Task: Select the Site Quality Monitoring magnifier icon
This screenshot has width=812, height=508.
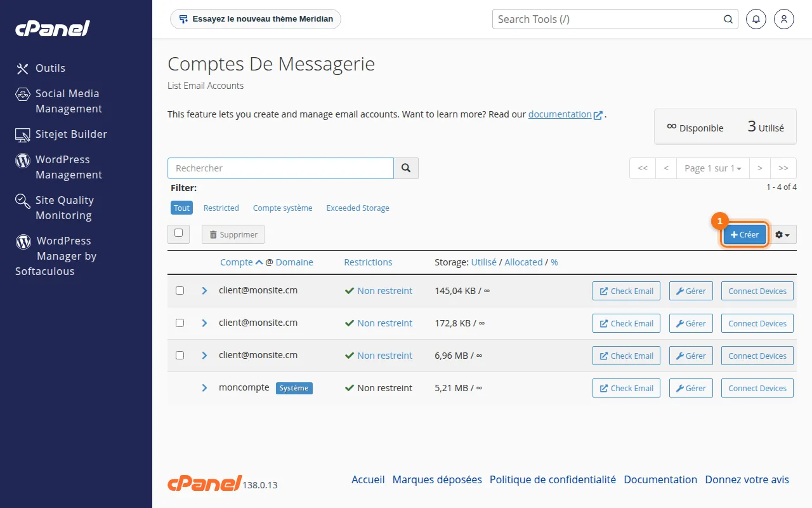Action: click(x=23, y=201)
